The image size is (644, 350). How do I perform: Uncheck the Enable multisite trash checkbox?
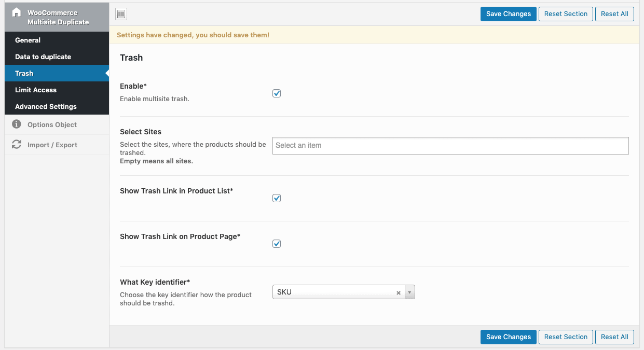[x=277, y=93]
